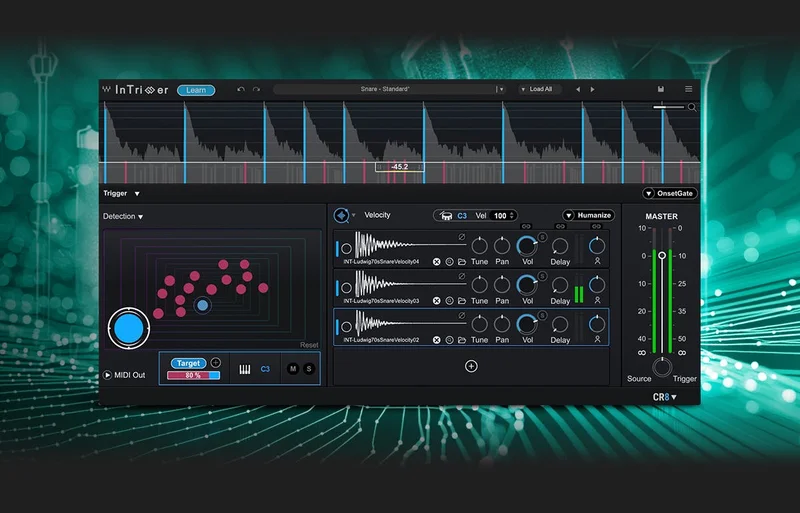Viewport: 800px width, 513px height.
Task: Click the large blue circle in detection area
Action: coord(129,328)
